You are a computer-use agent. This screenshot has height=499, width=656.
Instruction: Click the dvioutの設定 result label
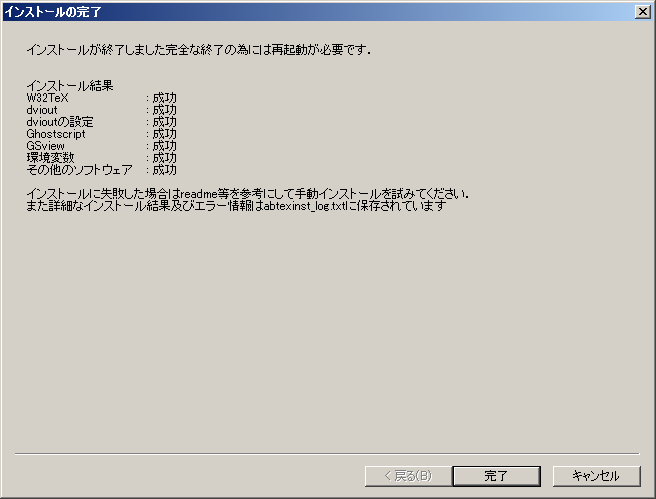60,122
